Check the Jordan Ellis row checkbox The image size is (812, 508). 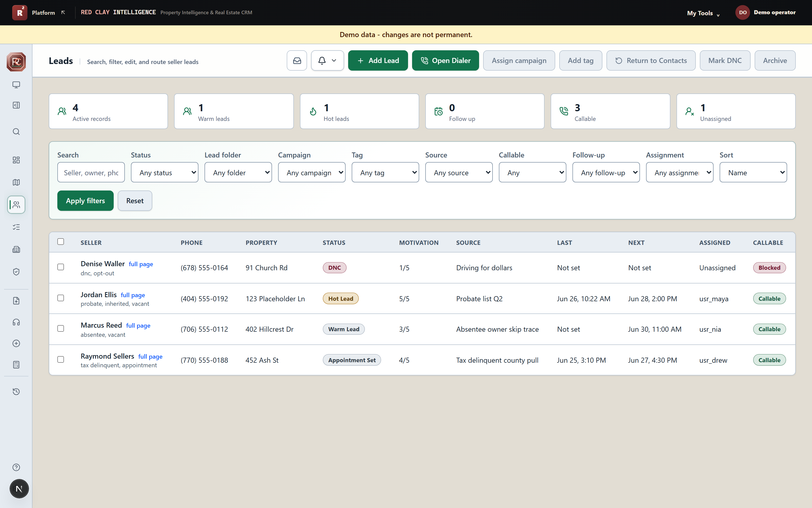[x=61, y=298]
